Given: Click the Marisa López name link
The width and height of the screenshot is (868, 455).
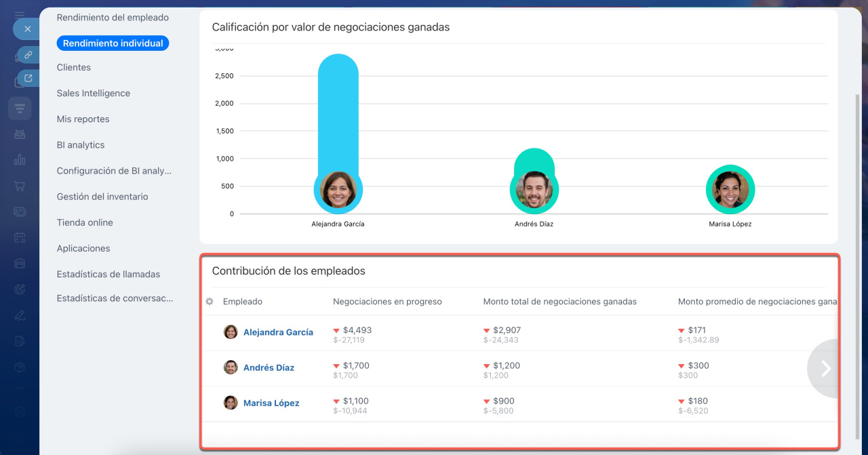Looking at the screenshot, I should click(271, 403).
